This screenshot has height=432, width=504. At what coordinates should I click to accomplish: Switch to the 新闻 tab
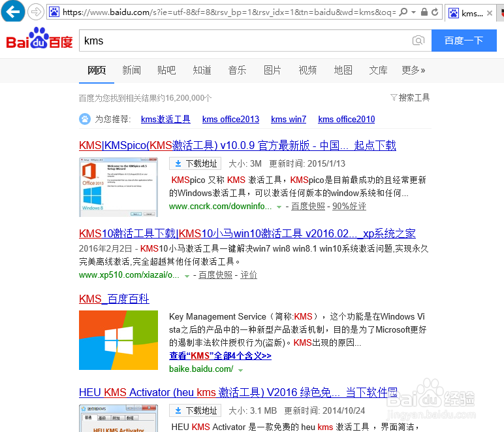[x=131, y=70]
